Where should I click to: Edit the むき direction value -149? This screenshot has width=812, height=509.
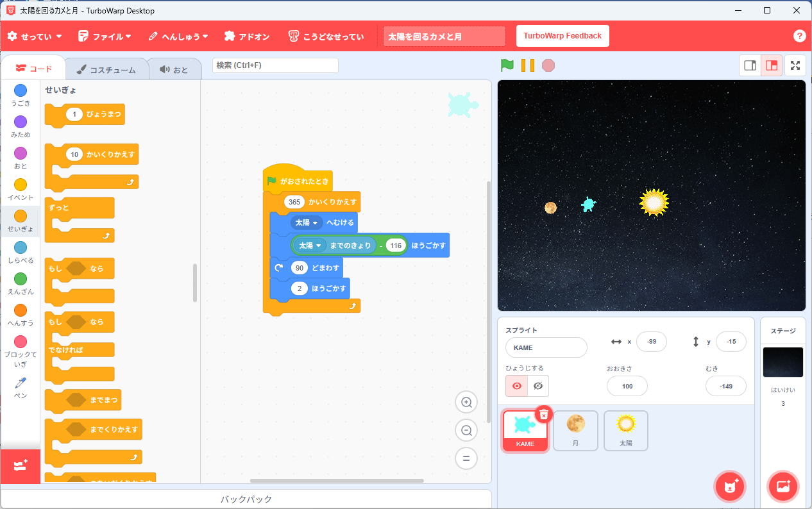tap(726, 386)
